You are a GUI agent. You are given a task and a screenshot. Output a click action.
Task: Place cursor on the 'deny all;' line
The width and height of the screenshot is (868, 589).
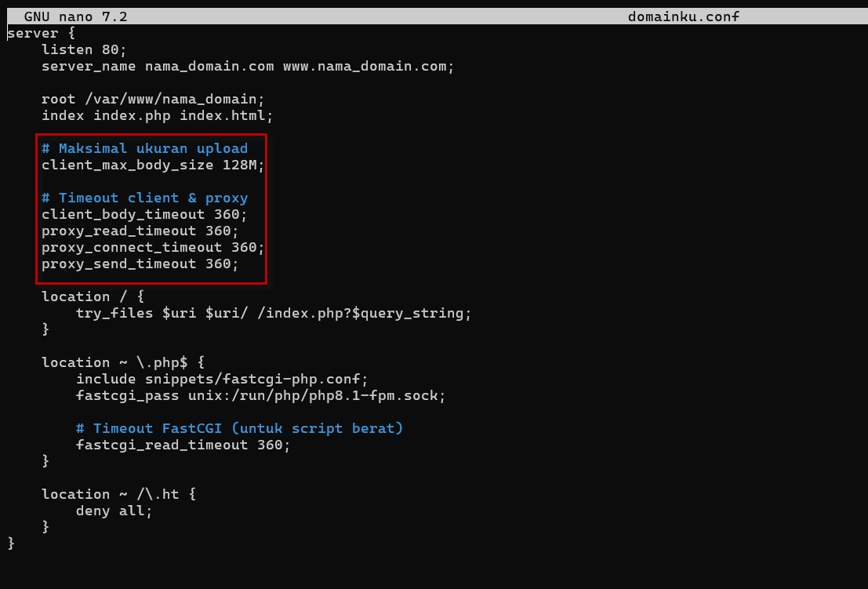pos(114,511)
